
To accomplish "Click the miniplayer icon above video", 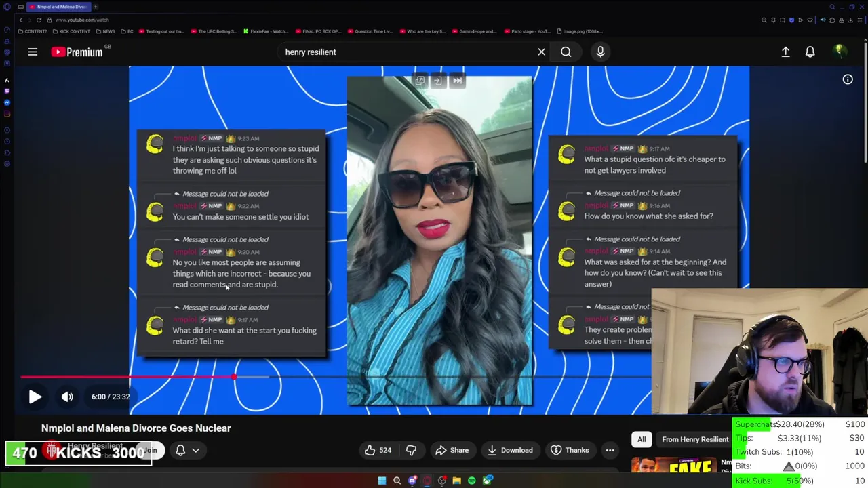I will (x=420, y=81).
